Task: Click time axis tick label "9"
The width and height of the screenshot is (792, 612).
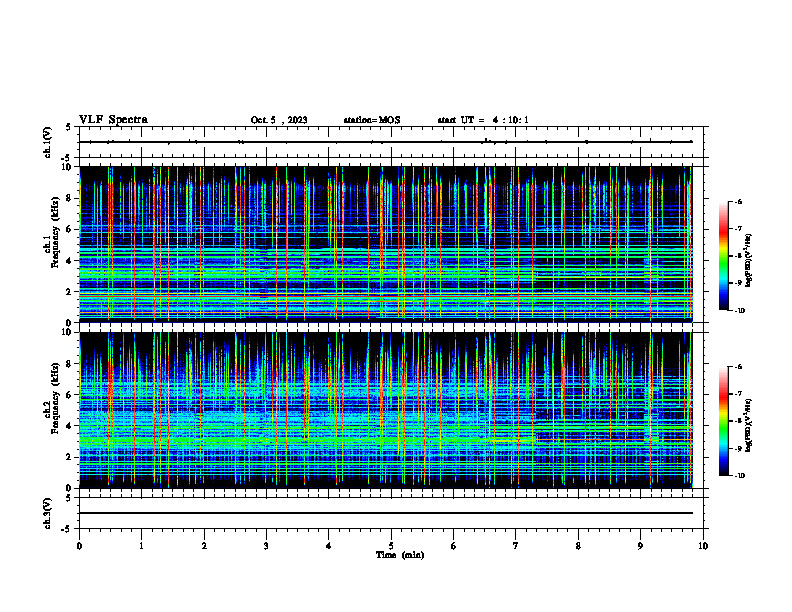Action: pos(640,546)
